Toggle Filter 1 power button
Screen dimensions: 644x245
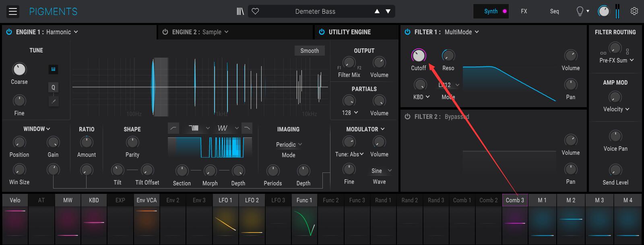[407, 32]
